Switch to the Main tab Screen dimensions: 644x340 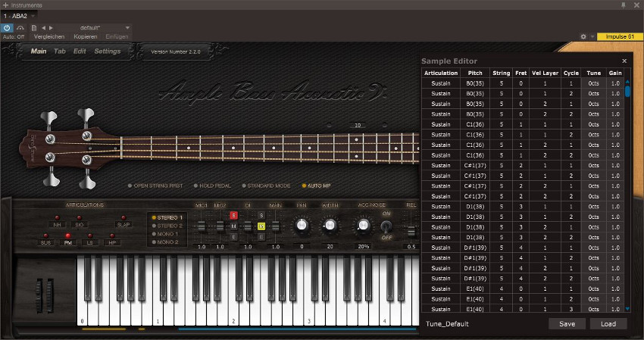(x=39, y=51)
